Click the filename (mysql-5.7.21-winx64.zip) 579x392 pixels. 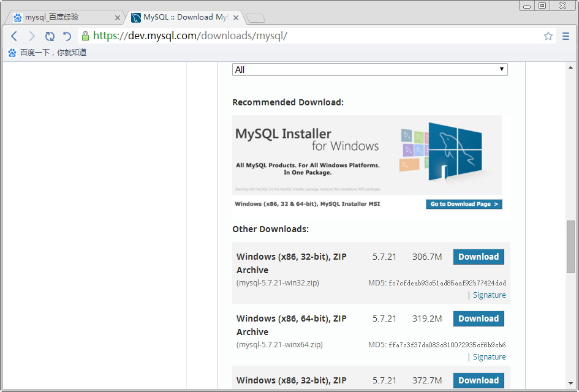(279, 345)
